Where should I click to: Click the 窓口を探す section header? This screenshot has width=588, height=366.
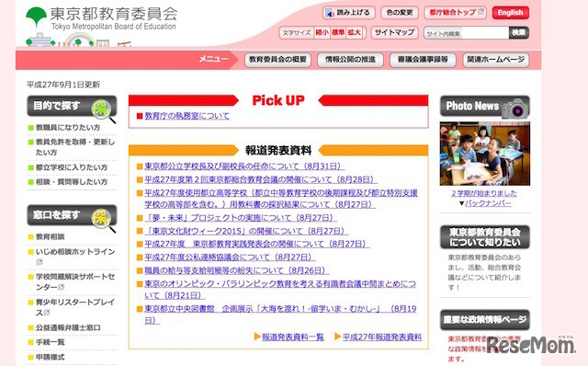pos(72,215)
